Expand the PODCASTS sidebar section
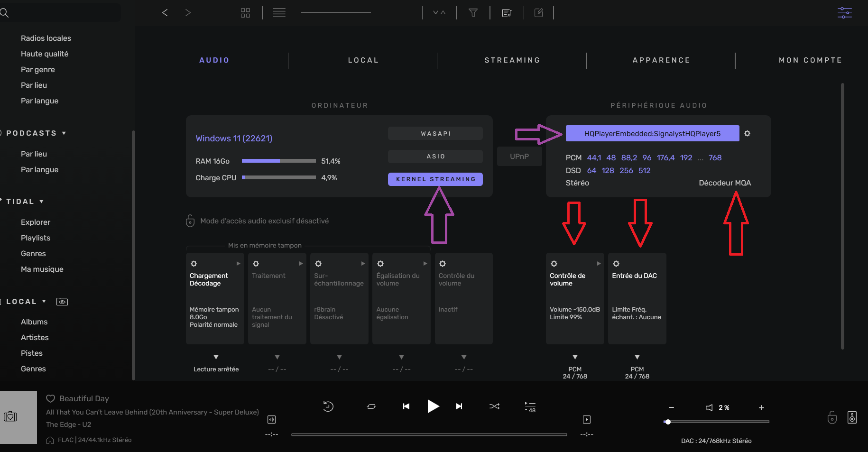 (x=64, y=133)
